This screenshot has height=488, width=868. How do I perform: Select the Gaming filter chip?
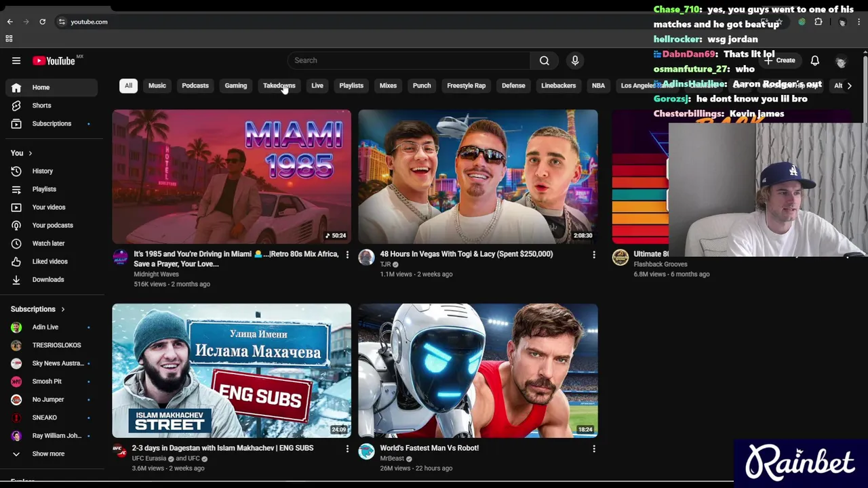click(236, 85)
